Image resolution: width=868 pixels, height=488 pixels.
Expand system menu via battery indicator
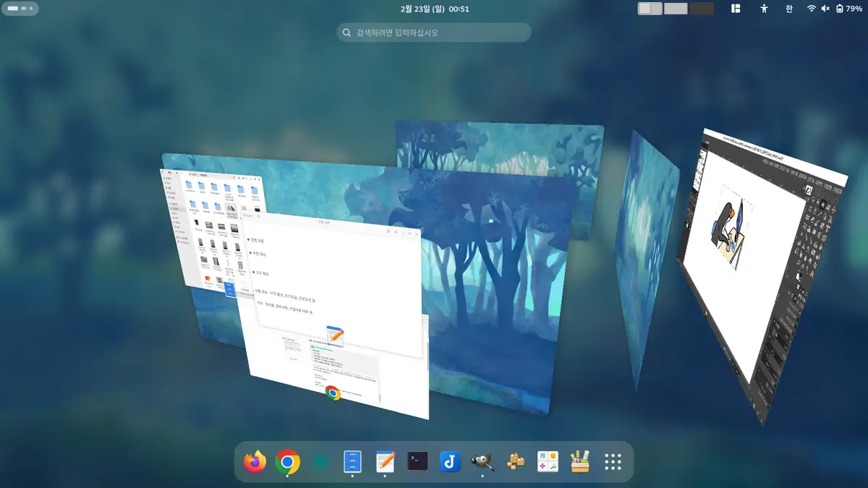pyautogui.click(x=848, y=9)
